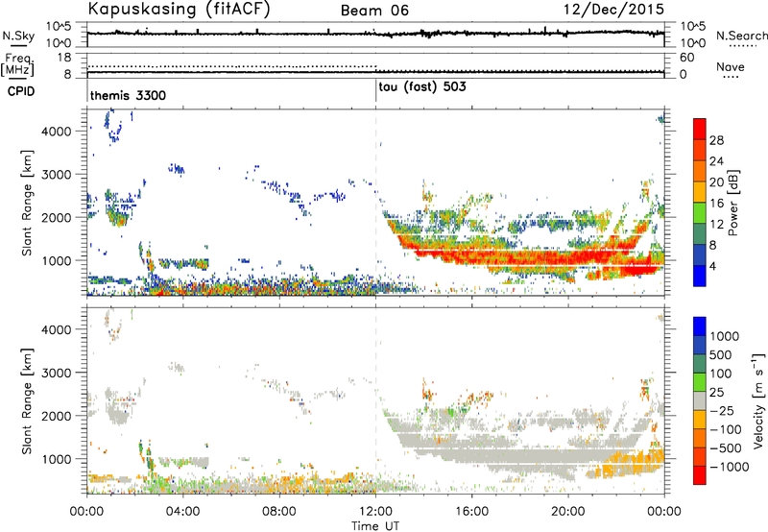
Task: Click the -100 tick on Velocity colorbar
Action: [x=726, y=429]
